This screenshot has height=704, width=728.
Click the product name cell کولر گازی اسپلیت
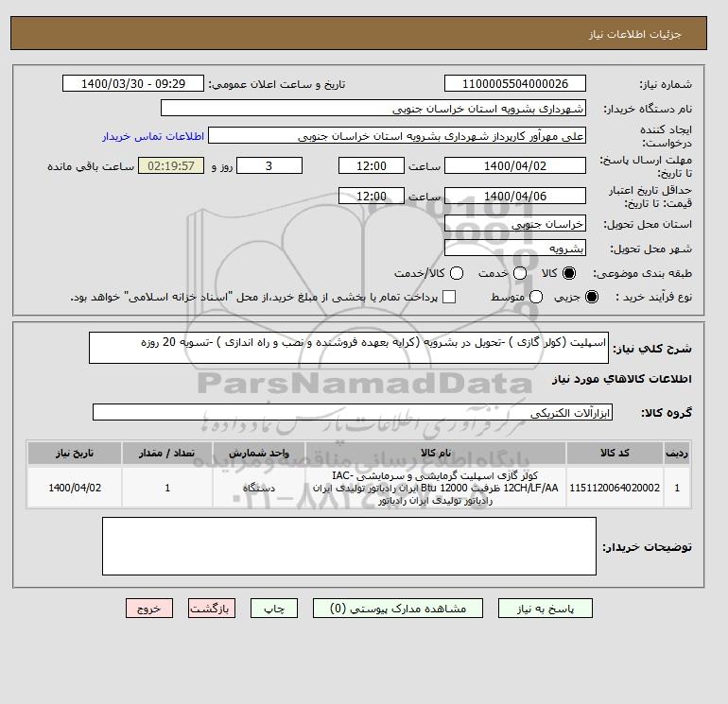point(436,488)
